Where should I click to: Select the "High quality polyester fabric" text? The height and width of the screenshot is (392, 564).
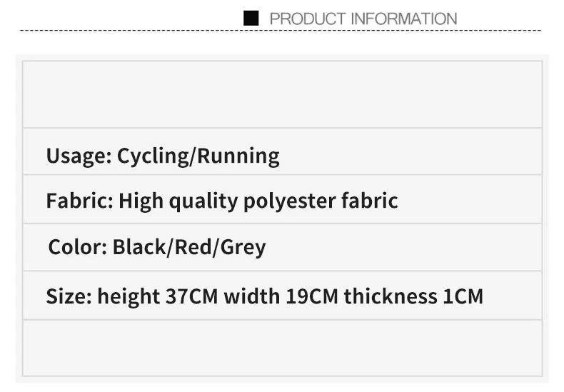coord(258,201)
